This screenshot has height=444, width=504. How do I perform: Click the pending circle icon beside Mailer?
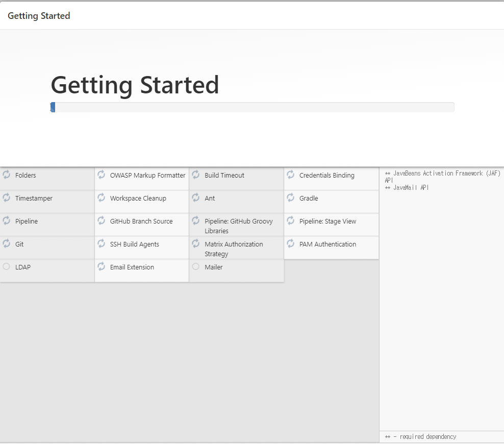click(196, 266)
